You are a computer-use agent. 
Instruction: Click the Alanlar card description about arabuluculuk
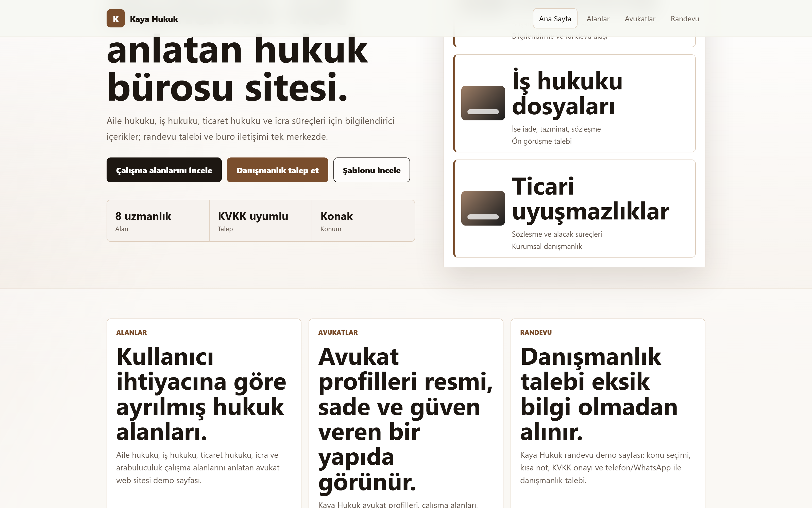pyautogui.click(x=198, y=468)
